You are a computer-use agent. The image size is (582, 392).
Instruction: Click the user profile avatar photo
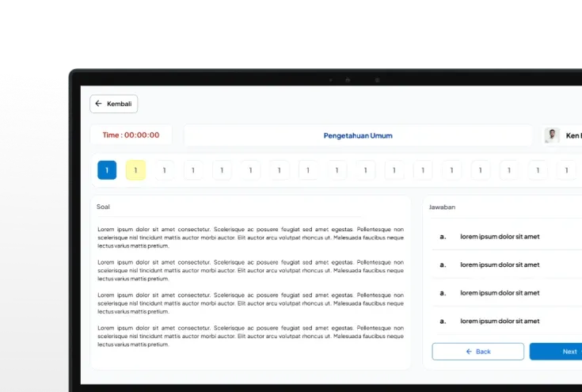pos(552,135)
